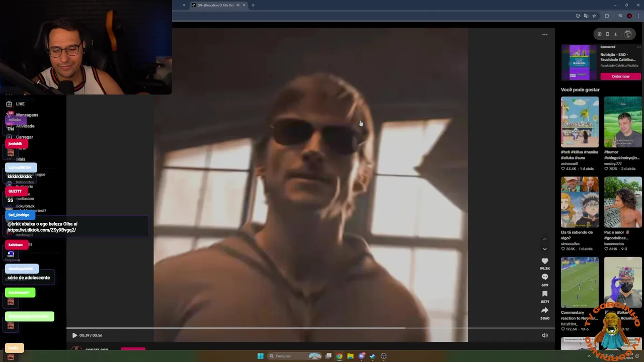Screen dimensions: 644x362
Task: Open the video three-dots options menu
Action: click(544, 35)
